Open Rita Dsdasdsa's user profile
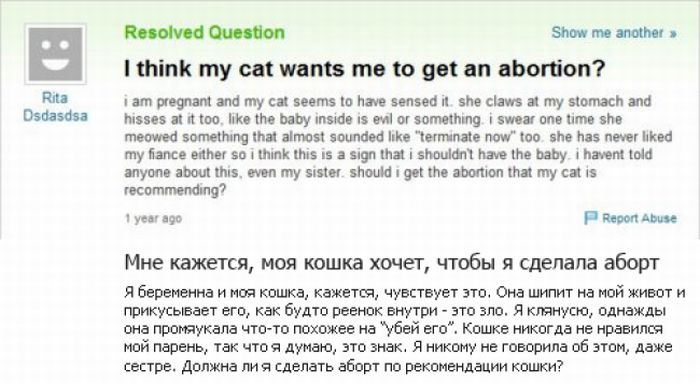This screenshot has height=384, width=700. 55,107
